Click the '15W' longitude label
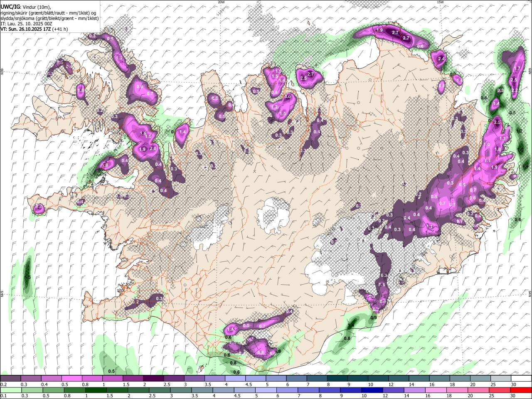532x399 pixels. coord(440,2)
